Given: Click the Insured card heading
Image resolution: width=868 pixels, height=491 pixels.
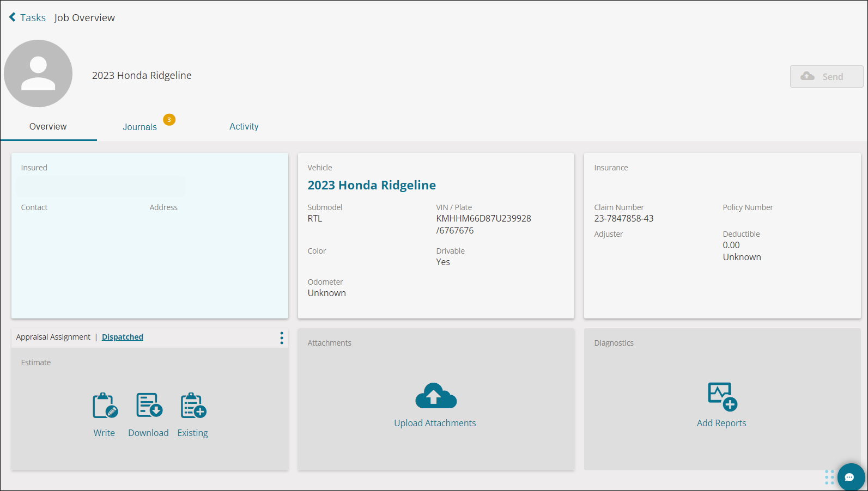Looking at the screenshot, I should coord(34,168).
